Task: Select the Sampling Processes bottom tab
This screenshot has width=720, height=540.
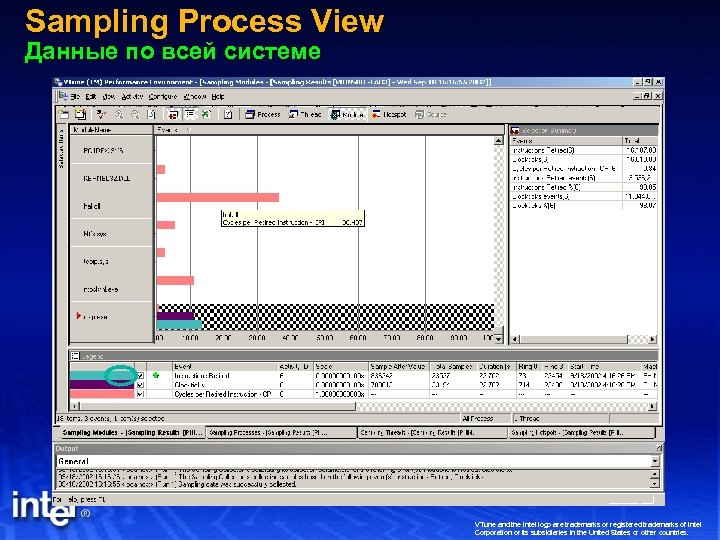Action: click(x=281, y=433)
